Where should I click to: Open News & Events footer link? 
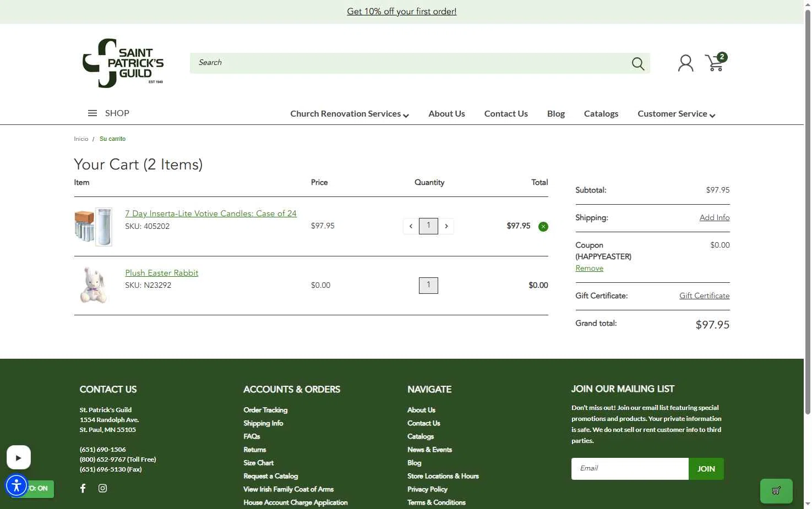(x=430, y=450)
